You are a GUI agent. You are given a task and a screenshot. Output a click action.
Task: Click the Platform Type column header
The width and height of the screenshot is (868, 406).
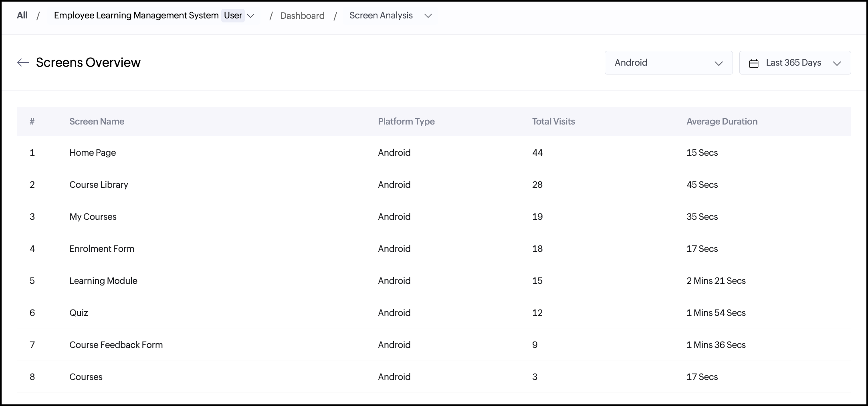click(x=406, y=121)
